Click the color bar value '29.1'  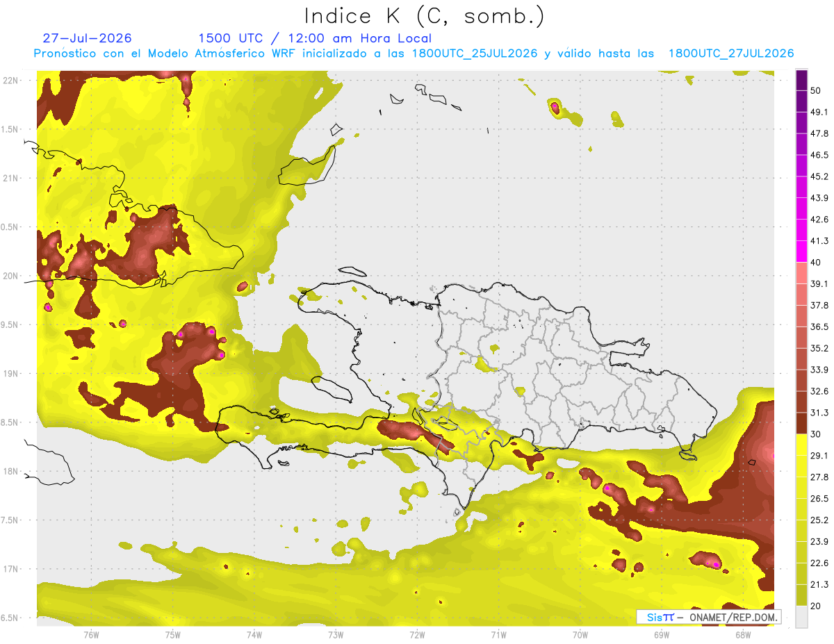pos(819,456)
